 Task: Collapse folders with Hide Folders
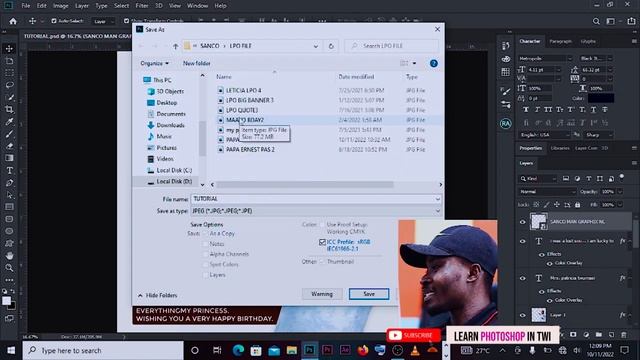[x=158, y=295]
